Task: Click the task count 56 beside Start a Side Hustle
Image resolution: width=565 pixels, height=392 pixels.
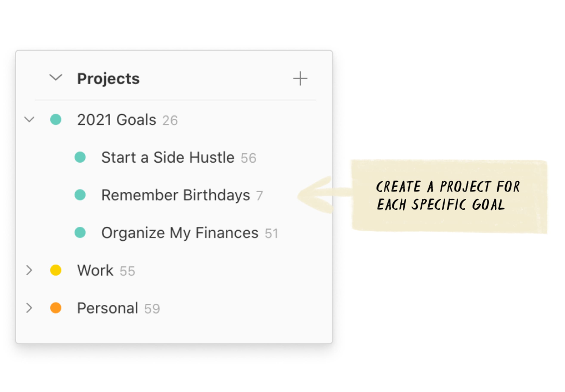Action: 249,158
